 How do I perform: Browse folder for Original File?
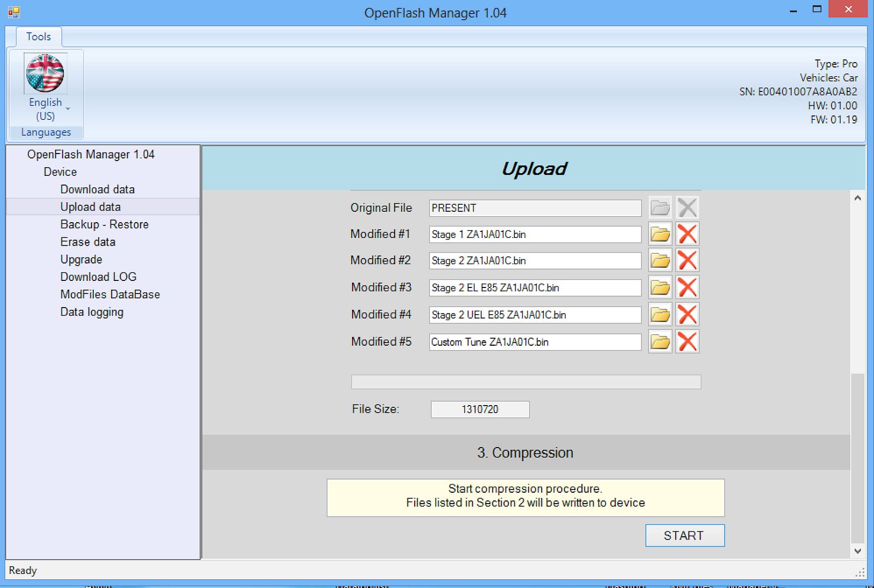click(660, 207)
